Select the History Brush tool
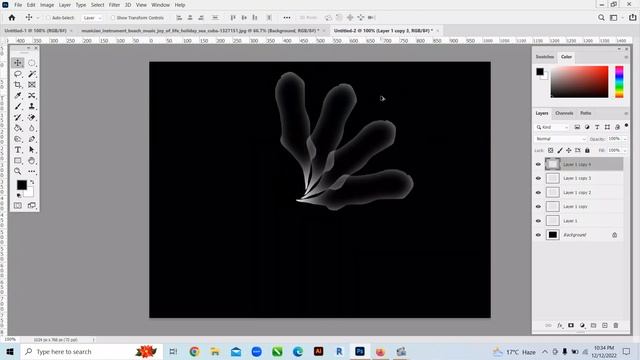The width and height of the screenshot is (640, 360). coord(18,117)
